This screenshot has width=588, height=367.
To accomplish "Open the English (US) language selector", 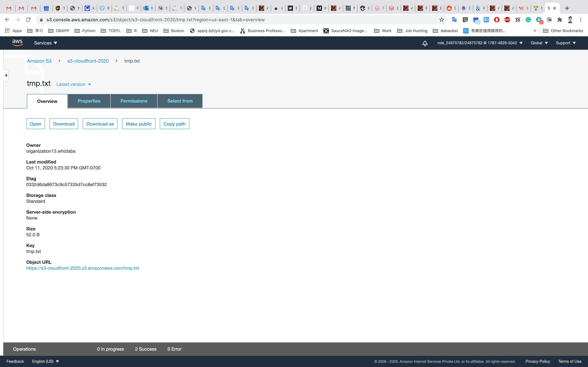I will pyautogui.click(x=45, y=361).
